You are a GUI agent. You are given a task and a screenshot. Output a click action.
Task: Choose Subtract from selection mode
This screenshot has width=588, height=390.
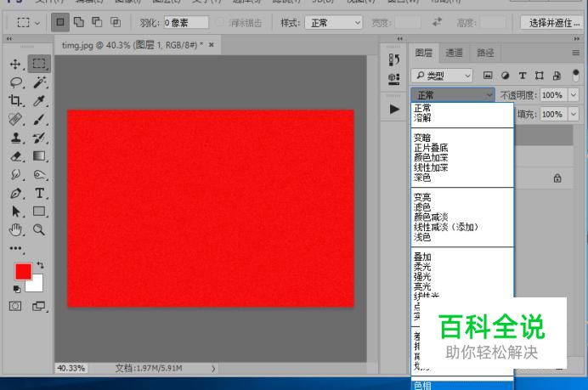click(97, 22)
